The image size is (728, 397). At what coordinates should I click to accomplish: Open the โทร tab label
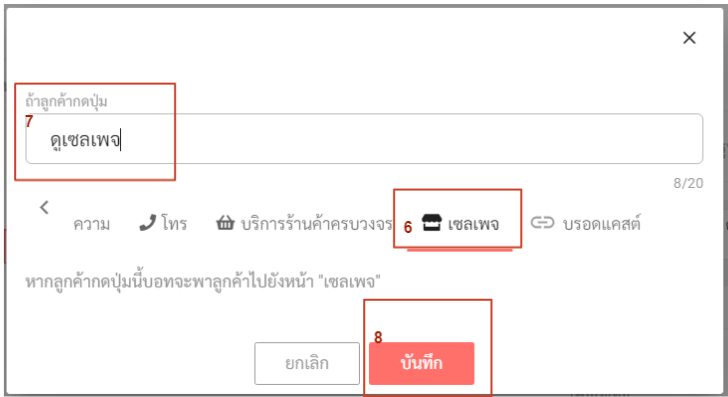tap(175, 223)
